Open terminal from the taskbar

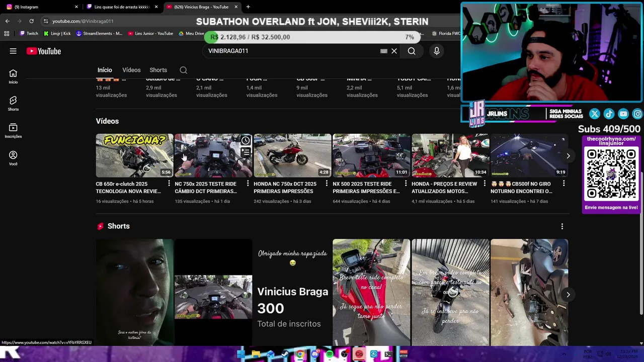pyautogui.click(x=388, y=354)
